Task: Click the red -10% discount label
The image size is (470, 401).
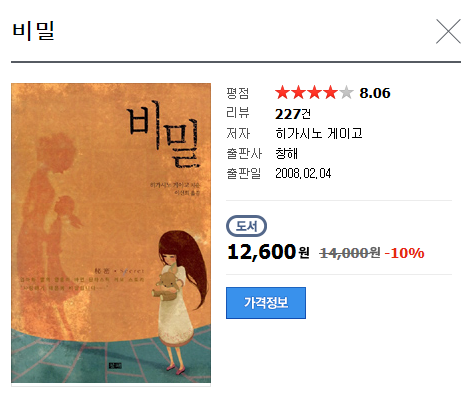Action: tap(404, 253)
